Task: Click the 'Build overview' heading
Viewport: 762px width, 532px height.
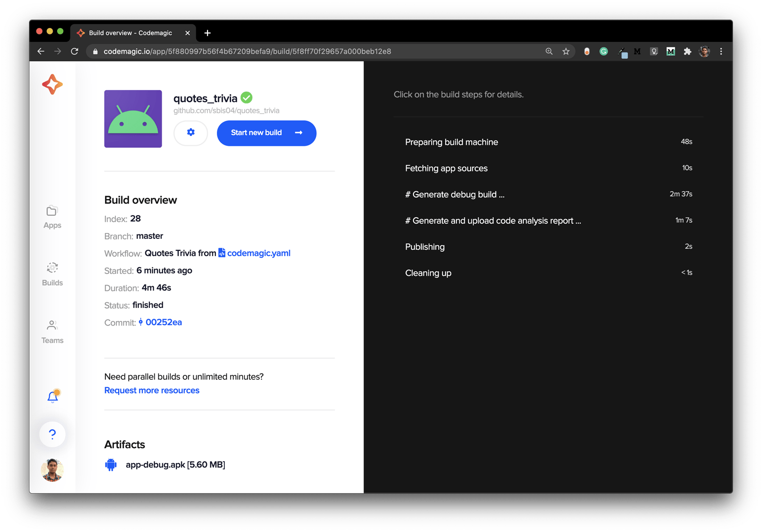Action: tap(140, 200)
